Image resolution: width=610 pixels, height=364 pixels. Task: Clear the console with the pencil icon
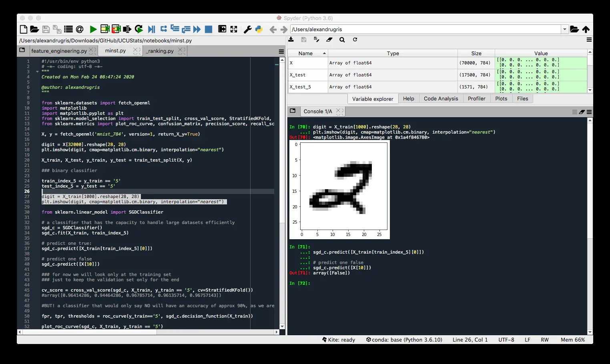tap(582, 112)
